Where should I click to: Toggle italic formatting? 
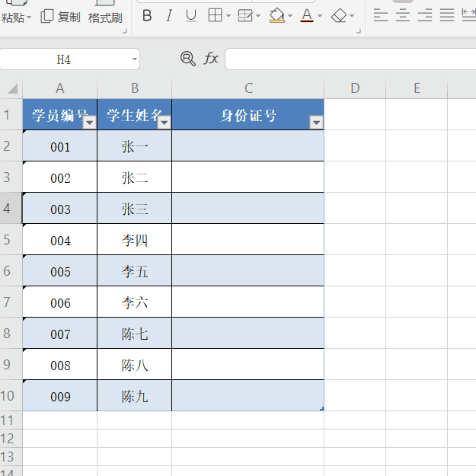click(x=169, y=15)
